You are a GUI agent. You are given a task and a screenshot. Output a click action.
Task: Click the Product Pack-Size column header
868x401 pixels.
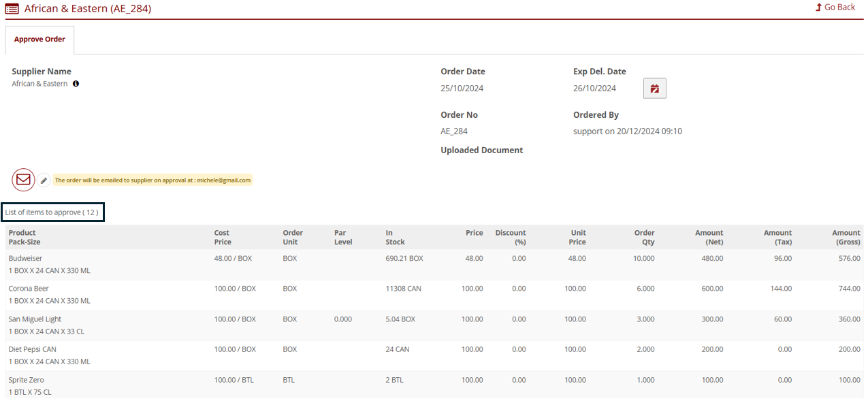[24, 237]
